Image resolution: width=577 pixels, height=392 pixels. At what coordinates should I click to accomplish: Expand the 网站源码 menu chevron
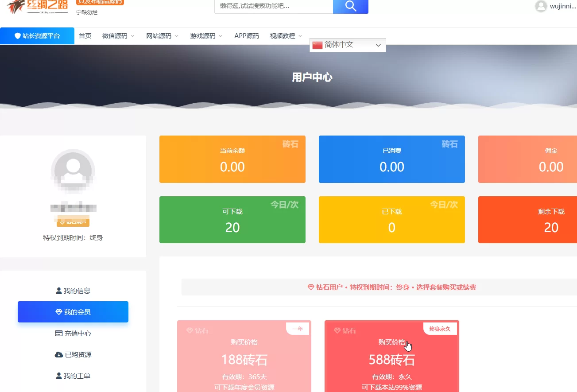(x=177, y=36)
